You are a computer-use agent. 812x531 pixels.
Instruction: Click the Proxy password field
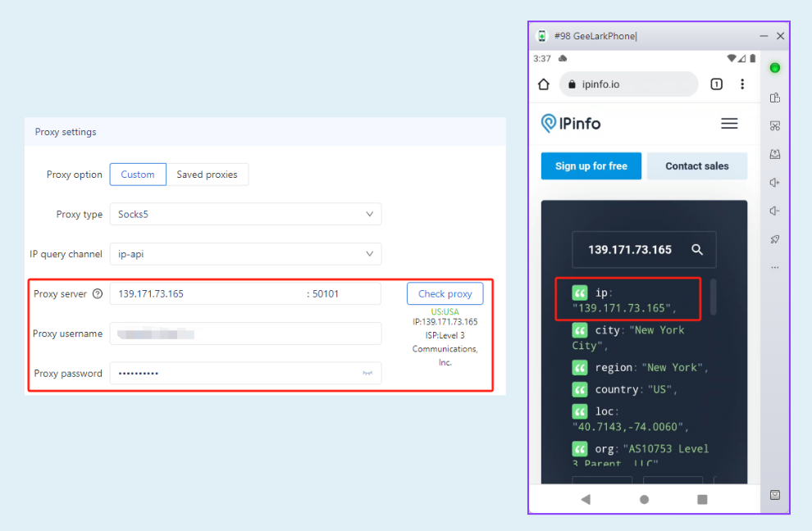245,373
